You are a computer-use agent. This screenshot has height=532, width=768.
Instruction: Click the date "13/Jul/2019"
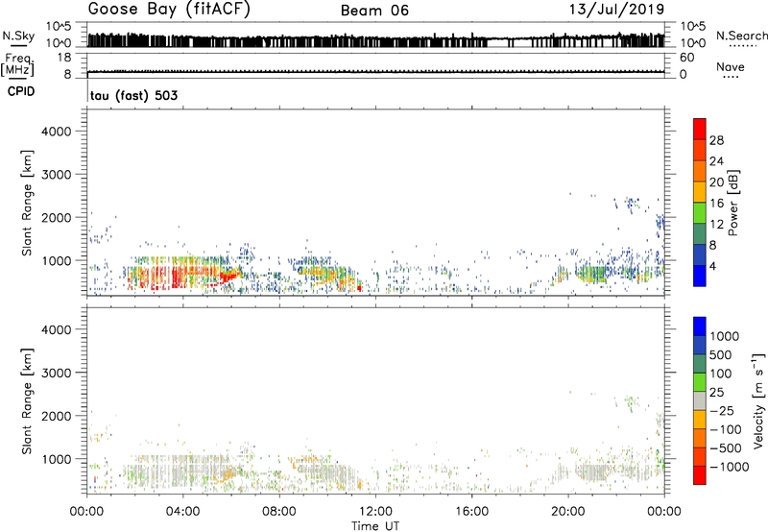tap(616, 10)
